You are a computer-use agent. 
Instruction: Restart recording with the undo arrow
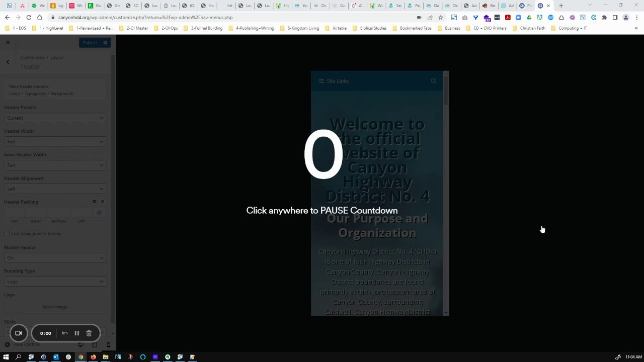tap(65, 333)
